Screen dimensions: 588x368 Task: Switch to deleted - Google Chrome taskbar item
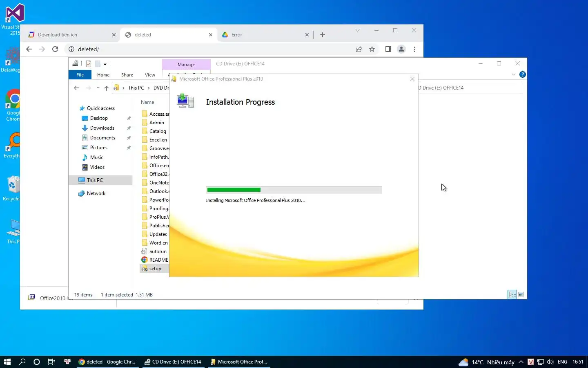(107, 362)
